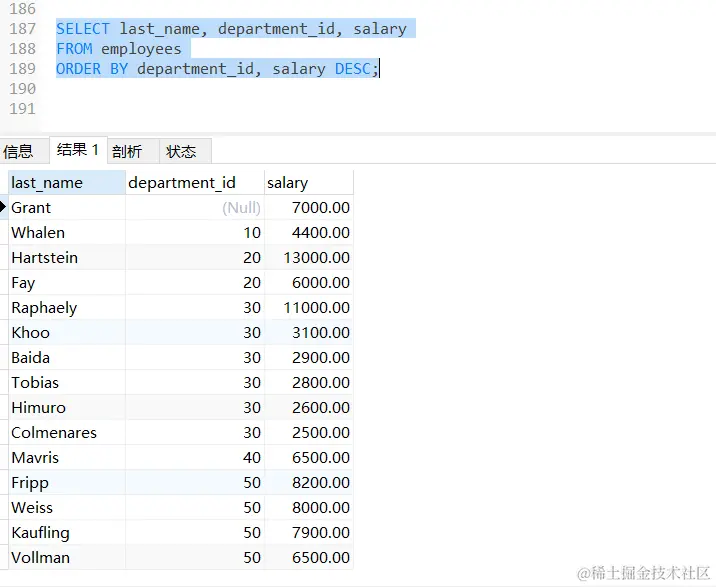Select the Khoo name cell
716x587 pixels.
pyautogui.click(x=67, y=333)
